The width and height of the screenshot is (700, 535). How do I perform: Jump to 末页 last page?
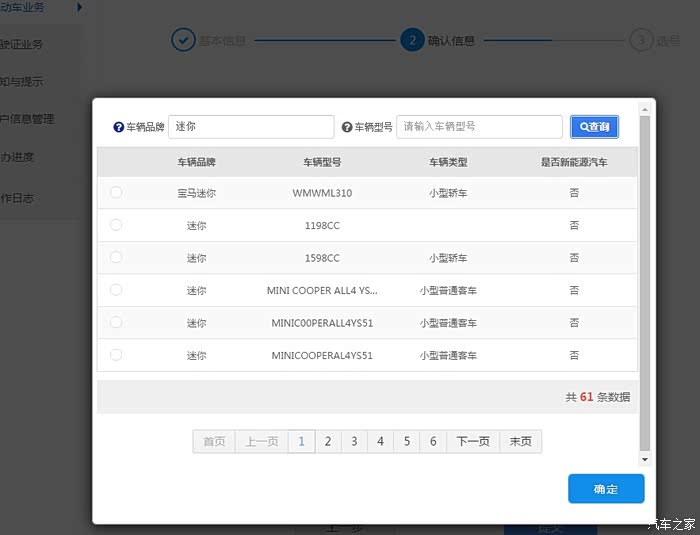[x=520, y=441]
